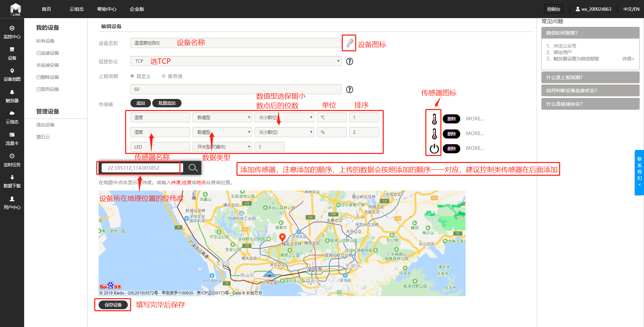This screenshot has width=644, height=327.
Task: Open data type dropdown for 湿度 row
Action: [x=222, y=132]
